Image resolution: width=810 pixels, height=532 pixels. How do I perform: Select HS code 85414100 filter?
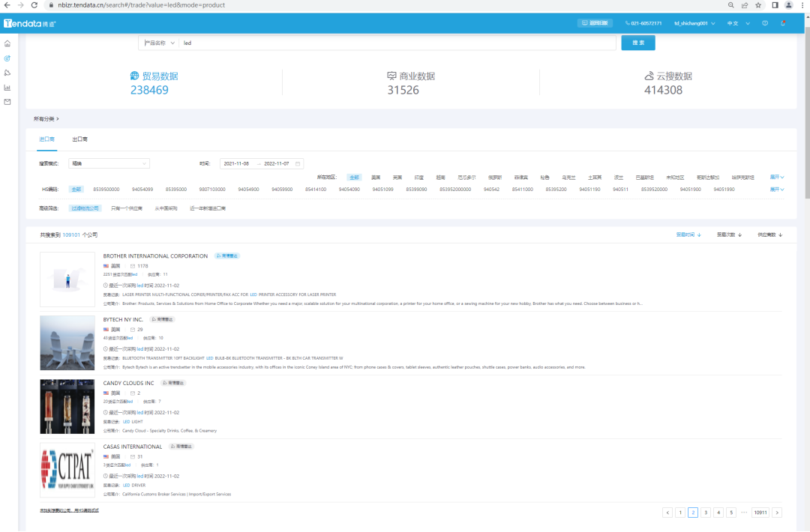316,190
